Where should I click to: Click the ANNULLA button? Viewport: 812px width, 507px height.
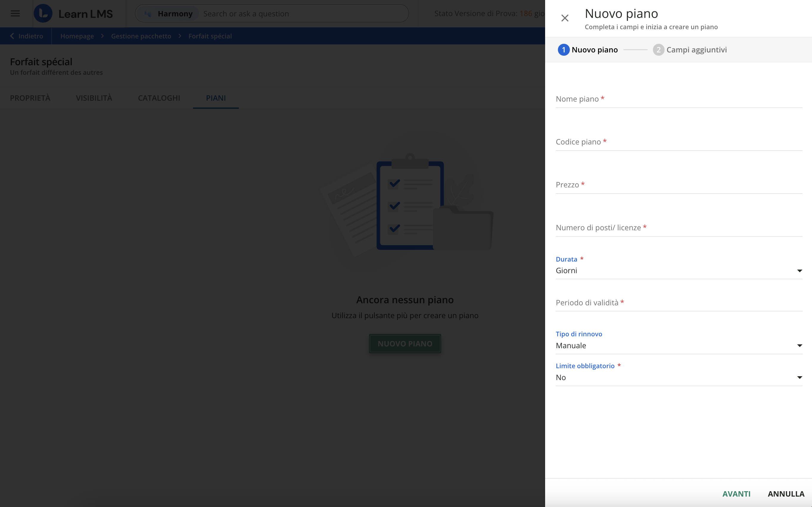click(x=786, y=494)
